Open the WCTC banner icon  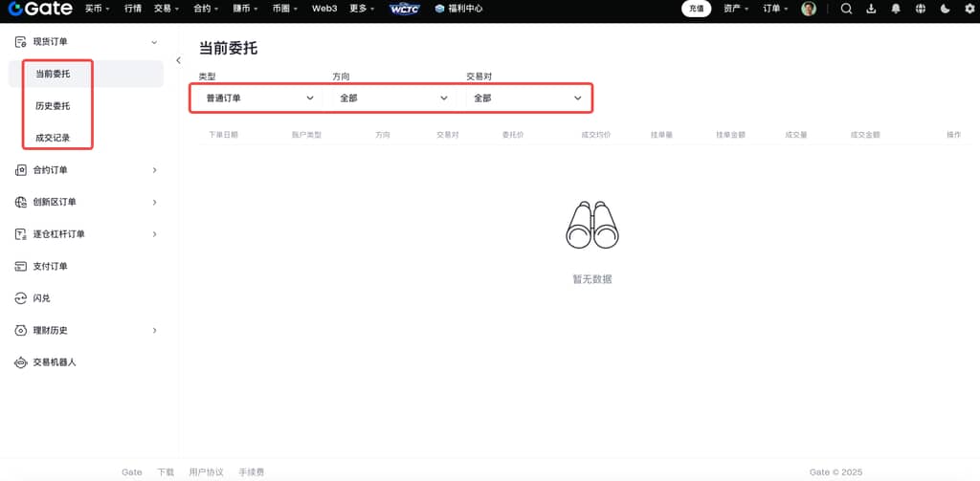pos(405,9)
